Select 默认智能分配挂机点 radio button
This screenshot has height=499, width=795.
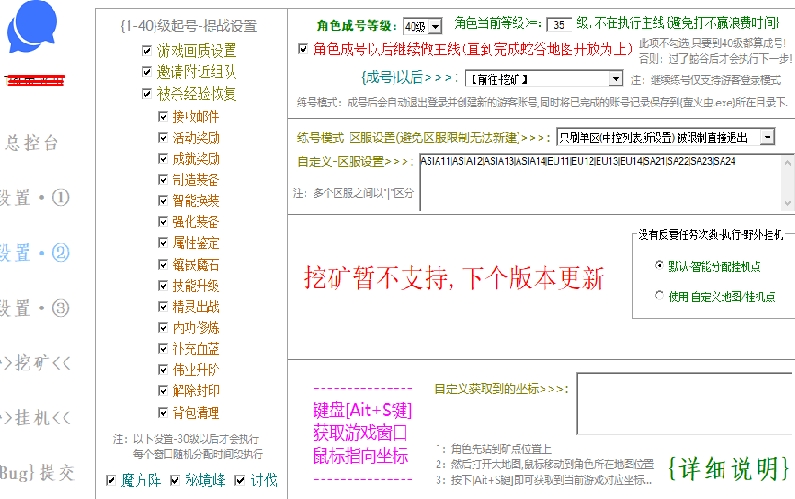coord(659,265)
